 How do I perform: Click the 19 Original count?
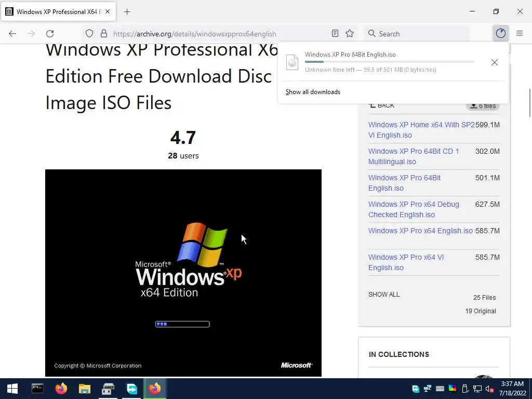[x=481, y=311]
